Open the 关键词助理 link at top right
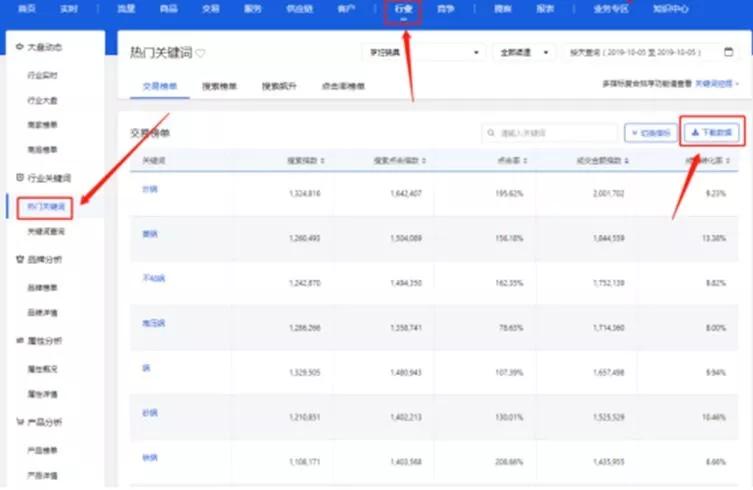Screen dimensions: 753x490 pyautogui.click(x=714, y=84)
